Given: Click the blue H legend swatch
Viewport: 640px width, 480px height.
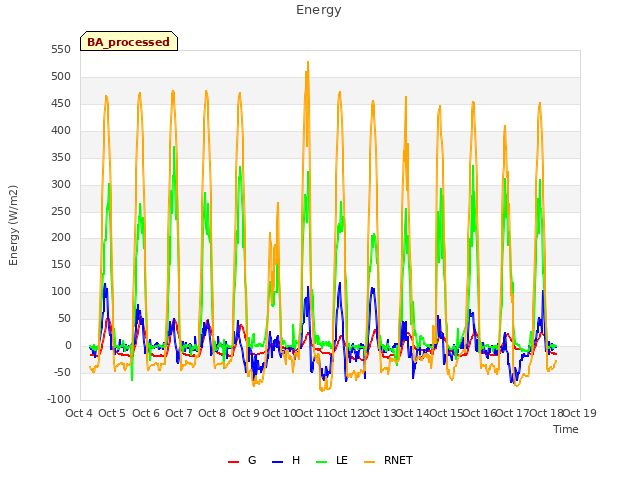Looking at the screenshot, I should (x=277, y=462).
